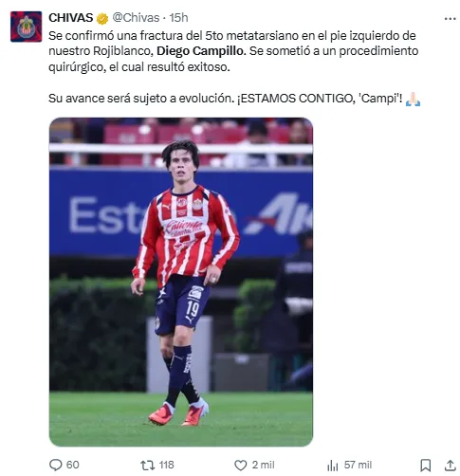460x476 pixels.
Task: Open the three-dot more options menu
Action: (x=450, y=19)
